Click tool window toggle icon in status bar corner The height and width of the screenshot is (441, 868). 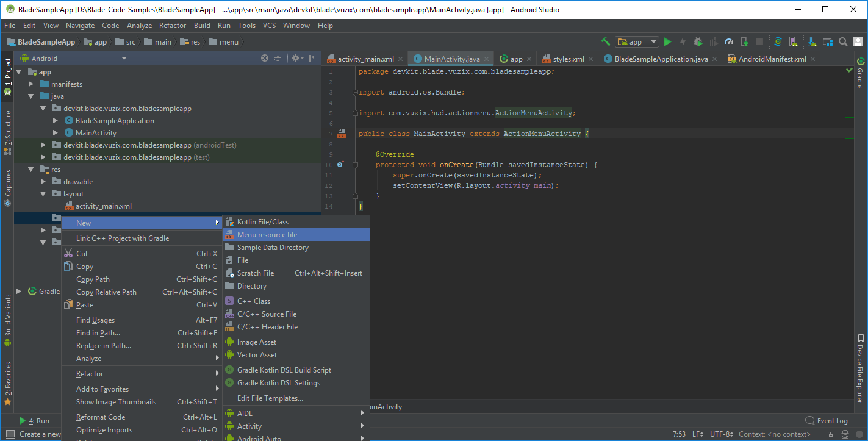click(10, 434)
